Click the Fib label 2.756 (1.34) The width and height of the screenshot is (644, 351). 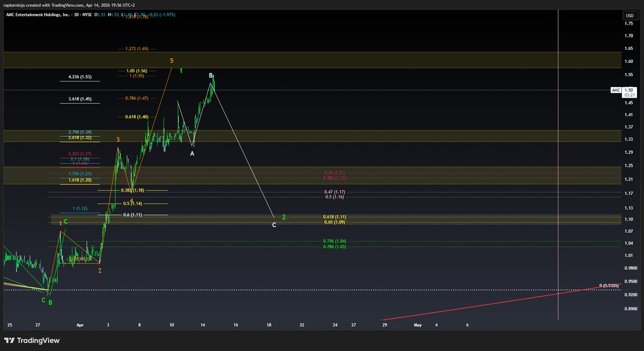click(x=79, y=132)
